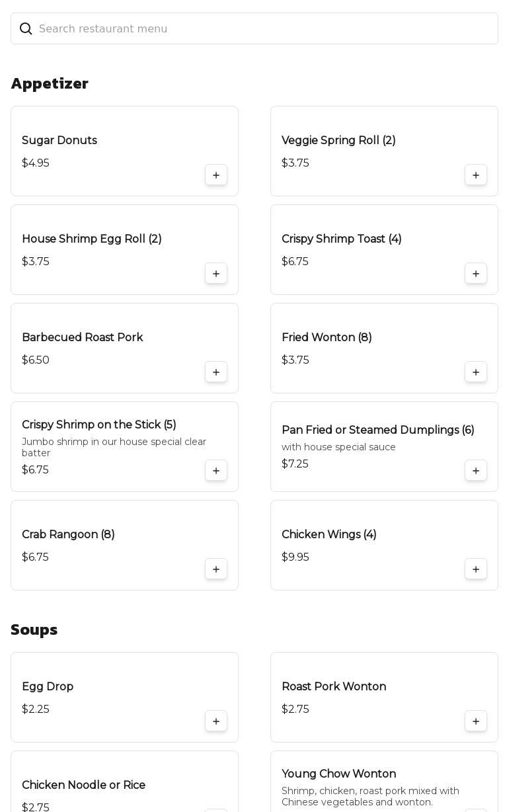Screen dimensions: 509x812
Task: View the Chicken Wings item name
Action: click(329, 535)
